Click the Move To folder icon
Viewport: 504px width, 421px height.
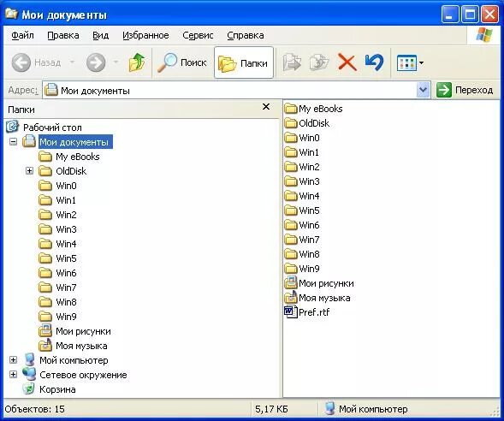[292, 62]
